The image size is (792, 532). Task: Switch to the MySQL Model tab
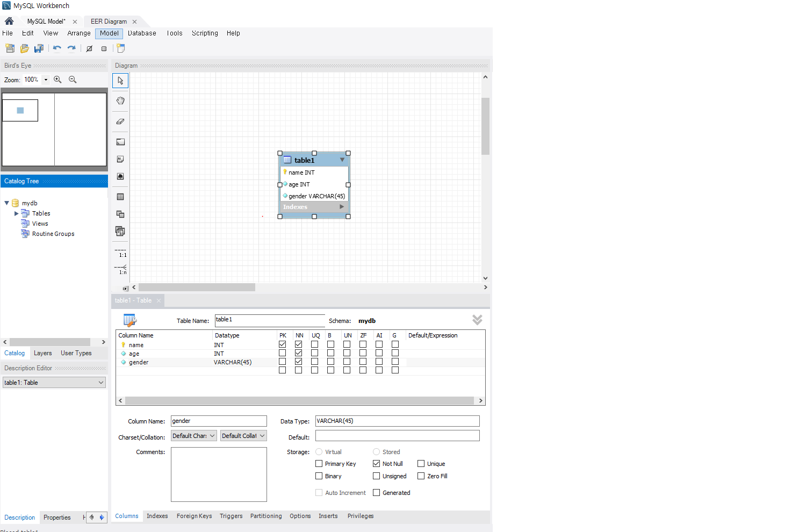click(x=46, y=21)
